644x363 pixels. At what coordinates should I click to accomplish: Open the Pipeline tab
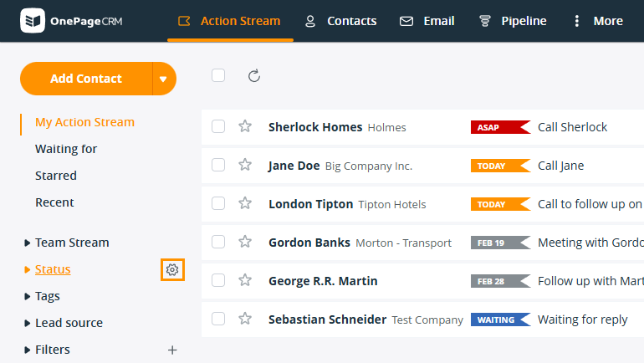tap(512, 21)
